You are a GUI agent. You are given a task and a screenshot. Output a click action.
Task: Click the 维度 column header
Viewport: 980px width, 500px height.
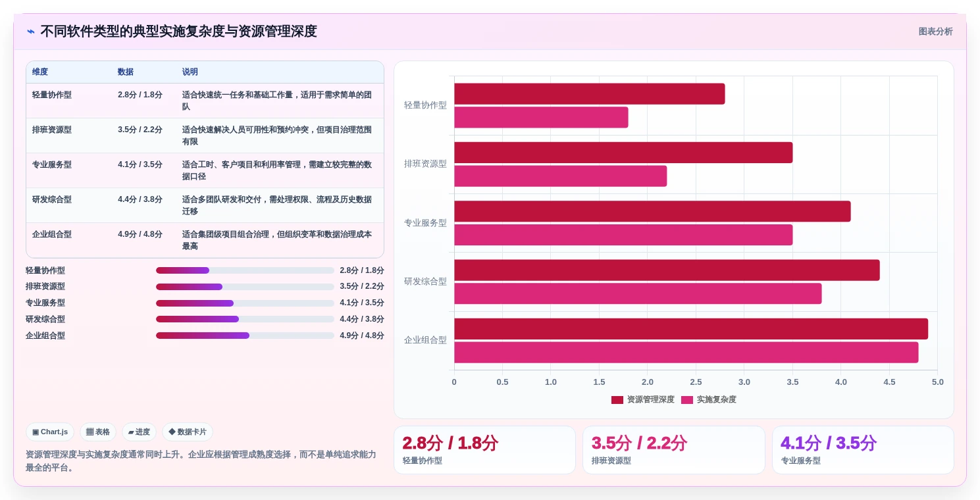(40, 72)
